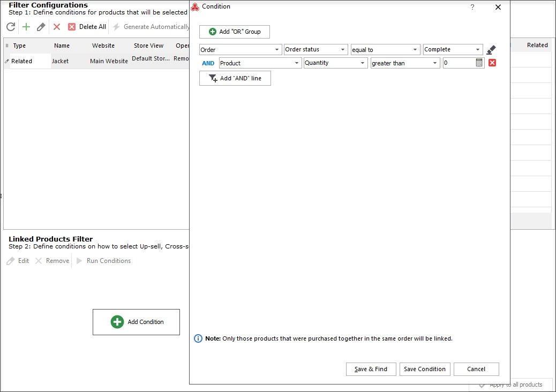Image resolution: width=556 pixels, height=392 pixels.
Task: Open the Product entity dropdown
Action: (x=260, y=63)
